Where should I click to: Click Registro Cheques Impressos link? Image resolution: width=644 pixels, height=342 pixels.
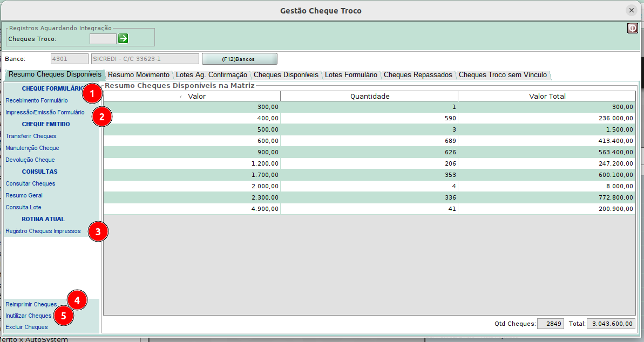pyautogui.click(x=43, y=231)
